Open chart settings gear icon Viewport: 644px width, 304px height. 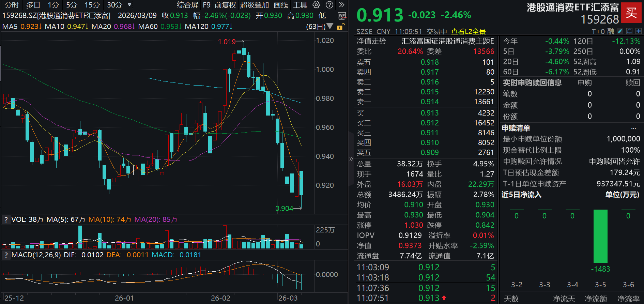(x=316, y=5)
